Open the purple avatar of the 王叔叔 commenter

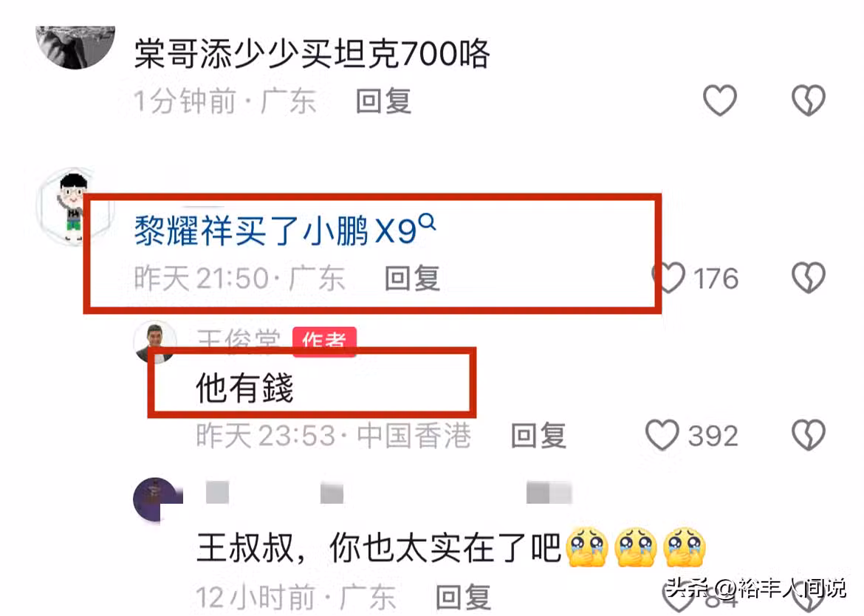coord(157,500)
